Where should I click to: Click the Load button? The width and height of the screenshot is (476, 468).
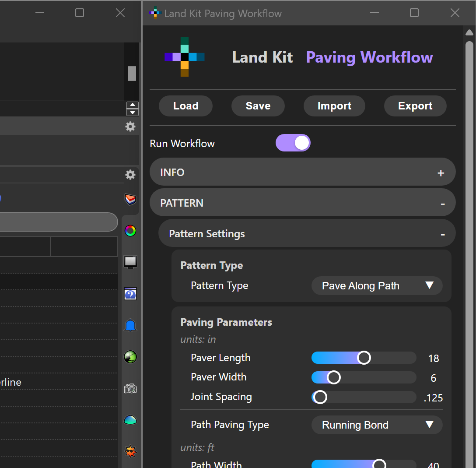[x=186, y=106]
